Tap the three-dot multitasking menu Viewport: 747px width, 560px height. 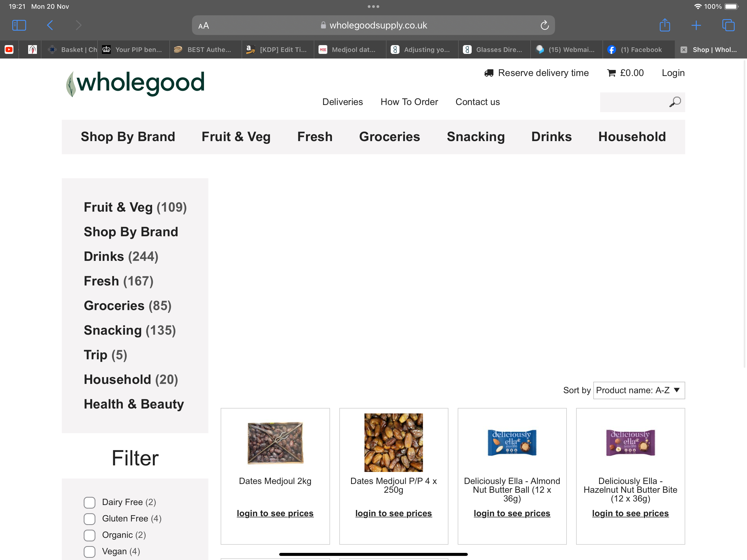point(373,6)
